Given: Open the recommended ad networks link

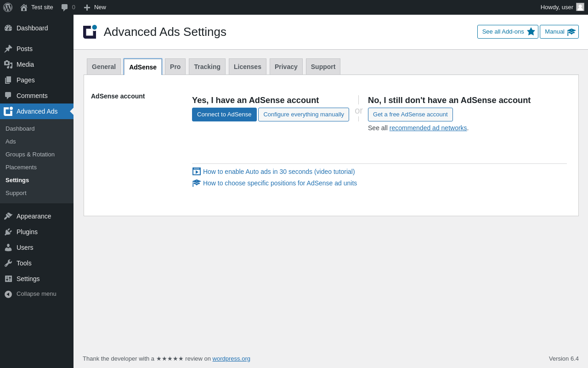Looking at the screenshot, I should pos(428,128).
